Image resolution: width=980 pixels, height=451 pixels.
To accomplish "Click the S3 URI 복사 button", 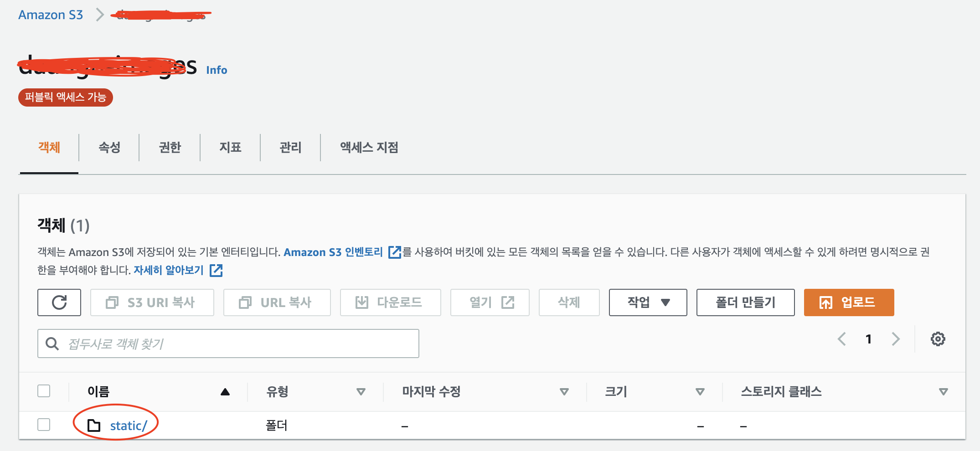I will point(152,302).
